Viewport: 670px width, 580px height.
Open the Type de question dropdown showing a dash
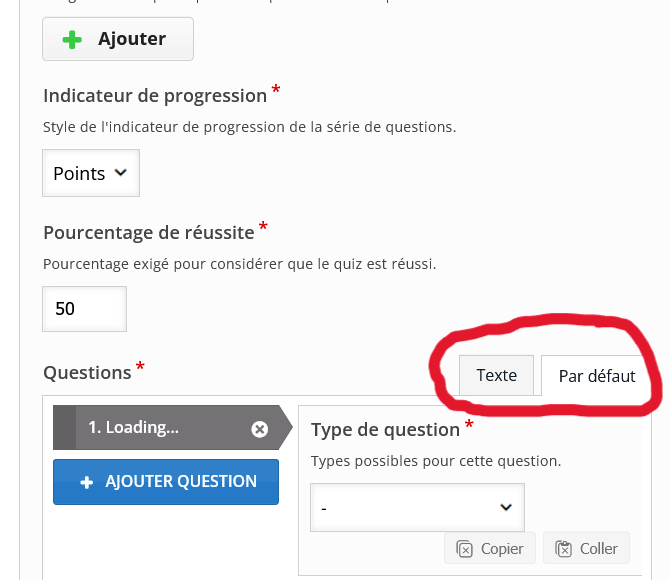coord(417,508)
